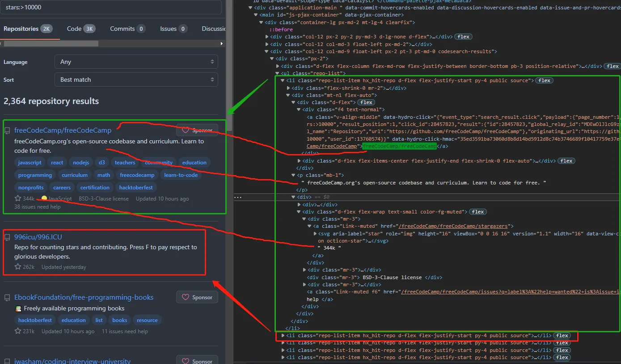Screen dimensions: 621x364
Task: Toggle the flex badge beside div class d-flex
Action: (x=367, y=102)
